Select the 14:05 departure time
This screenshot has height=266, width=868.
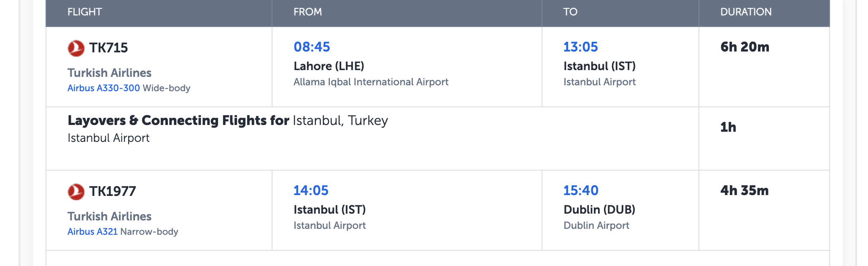pos(311,190)
